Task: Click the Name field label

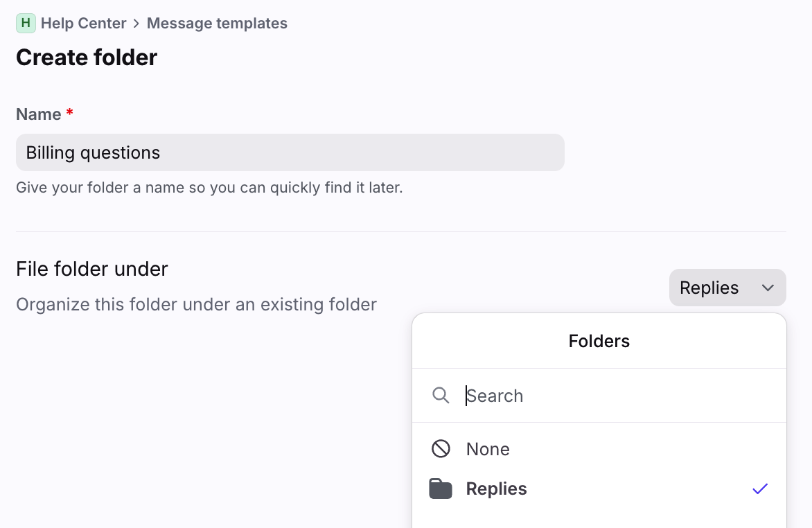Action: click(39, 114)
